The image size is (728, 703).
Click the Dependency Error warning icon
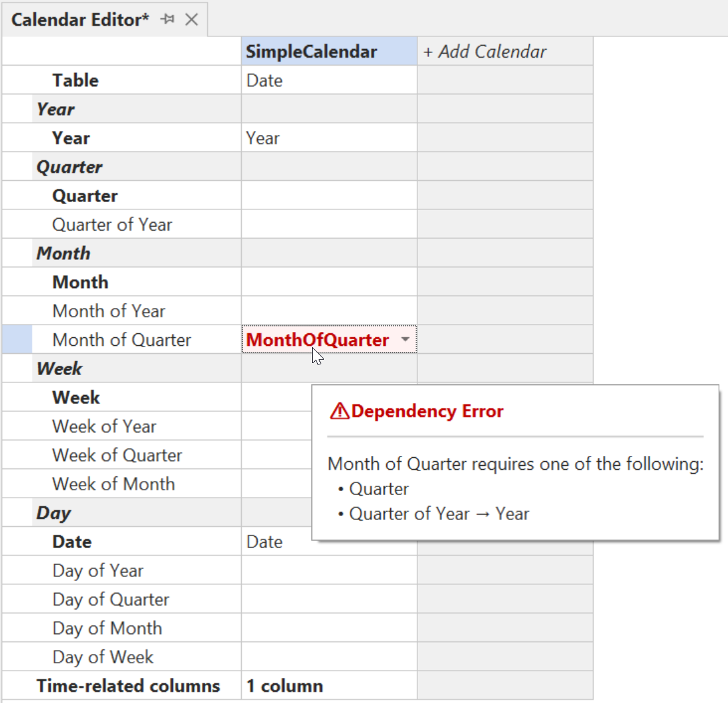point(339,411)
